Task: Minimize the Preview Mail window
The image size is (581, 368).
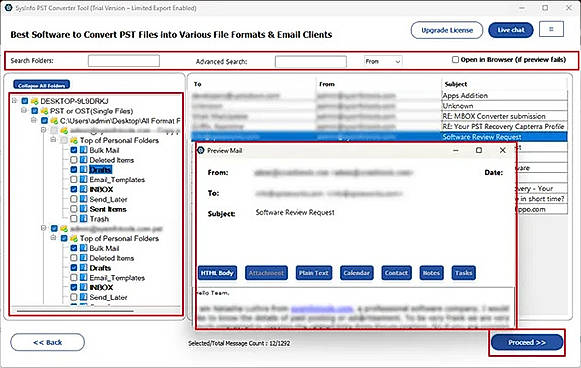Action: click(x=456, y=150)
